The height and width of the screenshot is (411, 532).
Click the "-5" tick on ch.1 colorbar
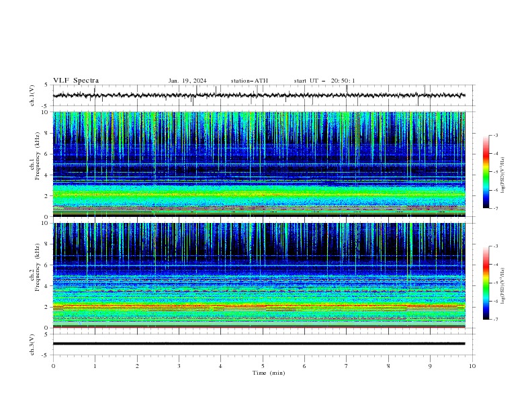[496, 172]
